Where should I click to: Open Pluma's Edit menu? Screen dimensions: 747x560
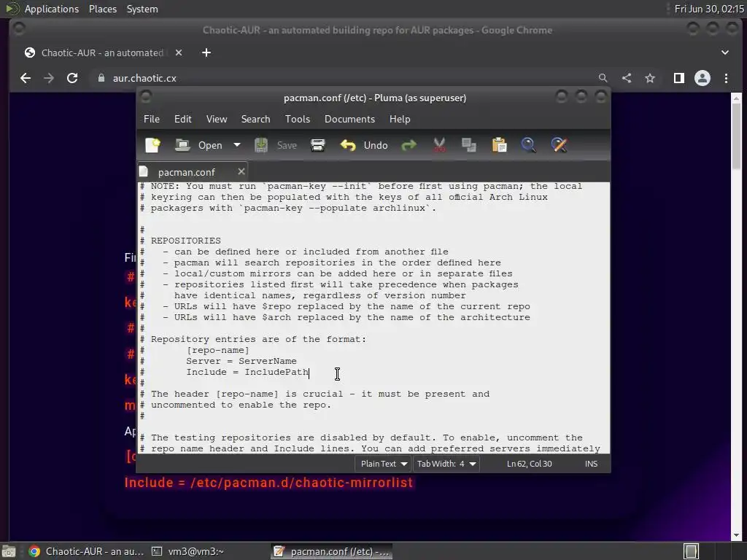point(183,119)
